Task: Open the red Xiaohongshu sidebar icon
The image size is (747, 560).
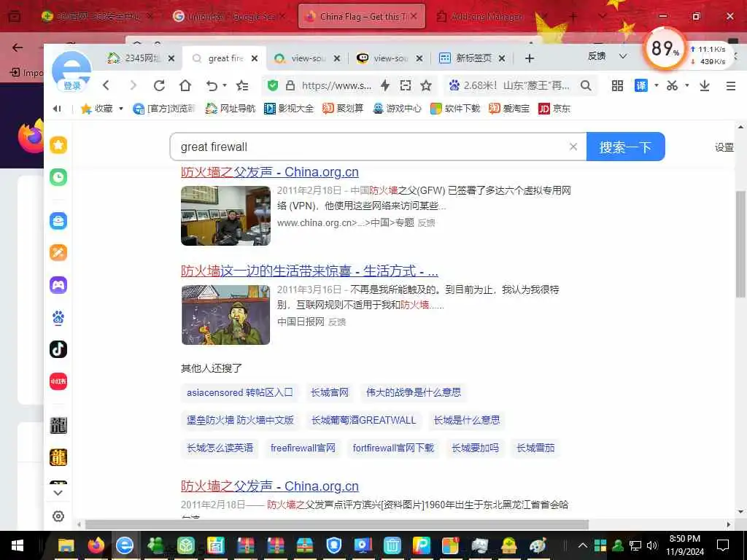Action: tap(58, 381)
